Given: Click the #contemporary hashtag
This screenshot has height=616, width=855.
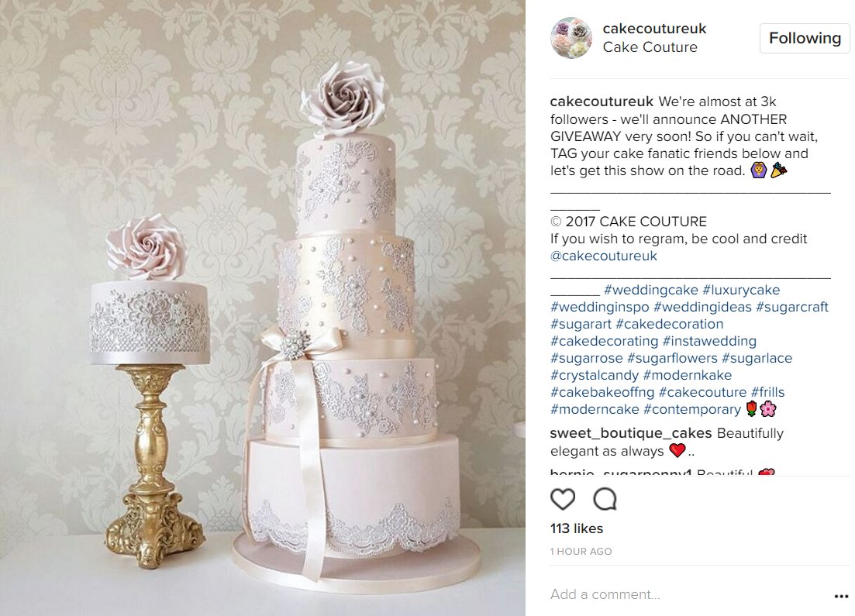Looking at the screenshot, I should [x=692, y=409].
